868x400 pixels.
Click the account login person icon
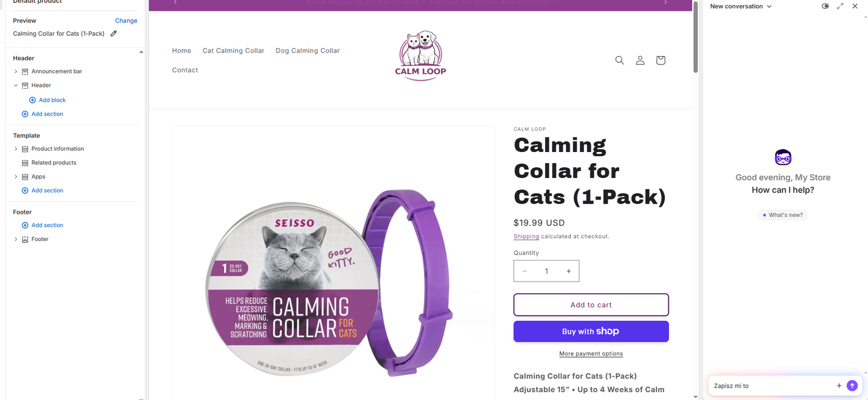click(640, 60)
